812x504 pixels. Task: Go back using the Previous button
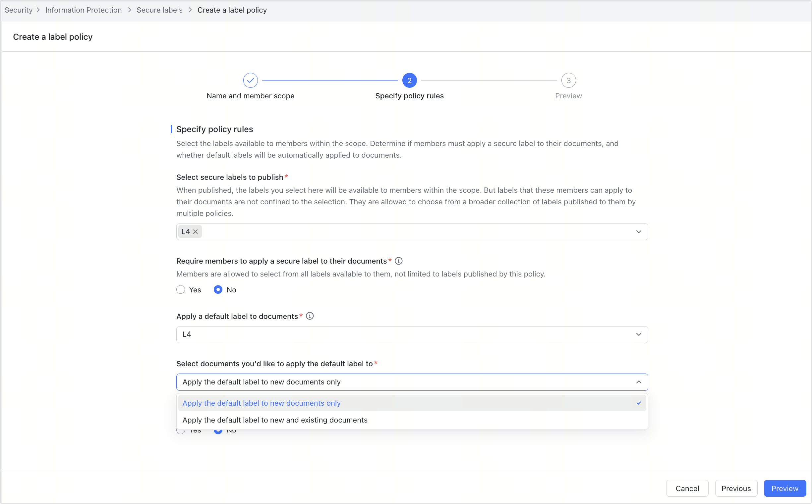(736, 488)
